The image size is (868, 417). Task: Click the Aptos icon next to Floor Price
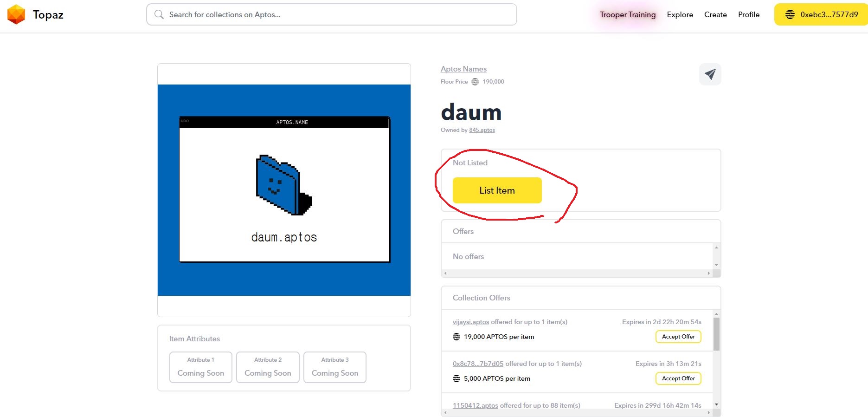(x=475, y=82)
